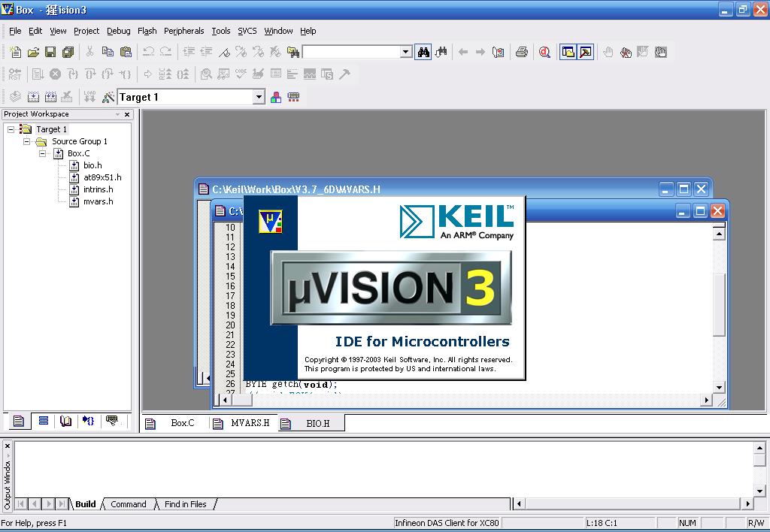Click the editor horizontal scrollbar left arrow

point(226,400)
